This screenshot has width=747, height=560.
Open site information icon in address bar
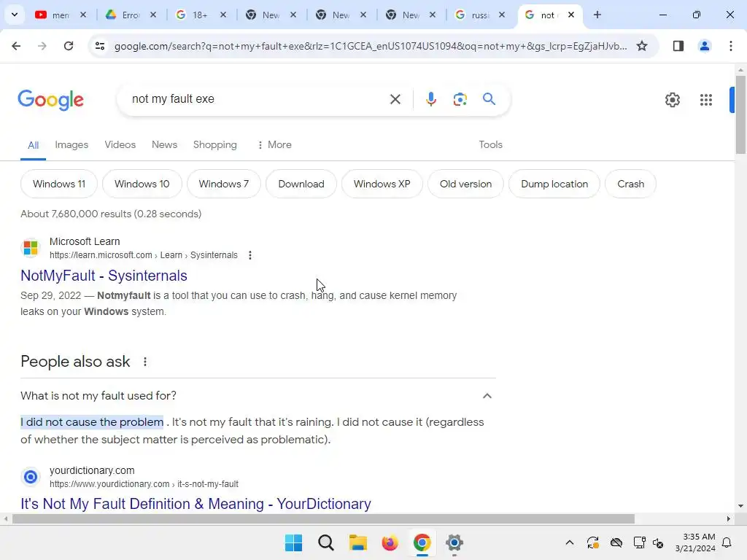100,46
